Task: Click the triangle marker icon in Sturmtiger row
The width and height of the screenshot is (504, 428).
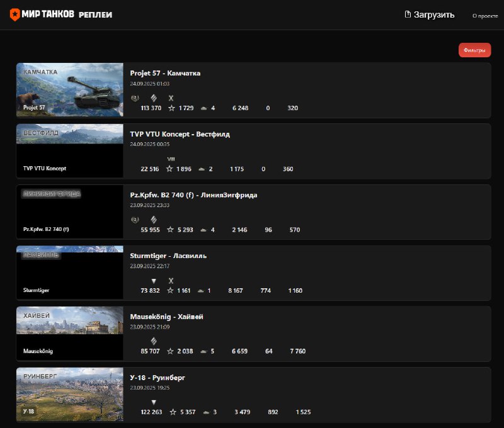Action: (153, 281)
